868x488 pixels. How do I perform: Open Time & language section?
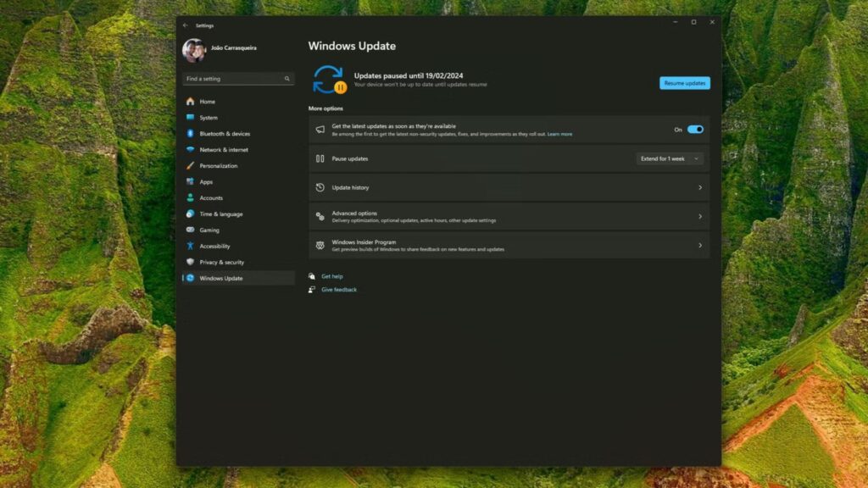pyautogui.click(x=220, y=214)
